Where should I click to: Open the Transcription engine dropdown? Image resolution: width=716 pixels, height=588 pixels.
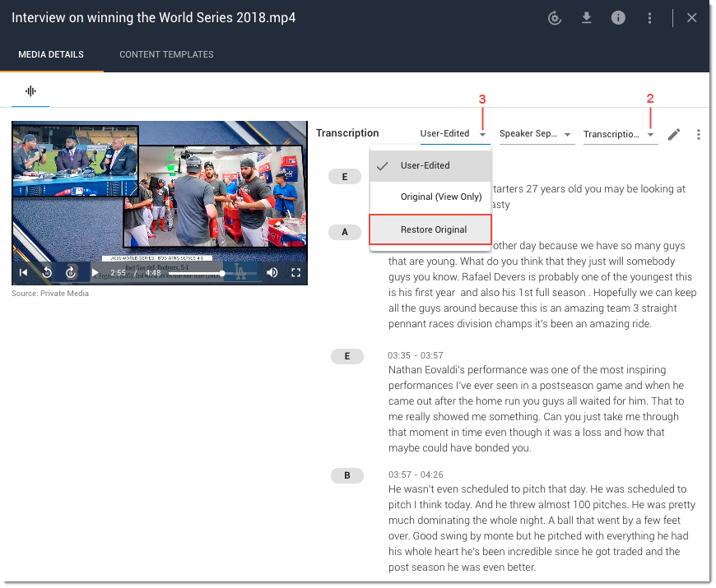619,134
